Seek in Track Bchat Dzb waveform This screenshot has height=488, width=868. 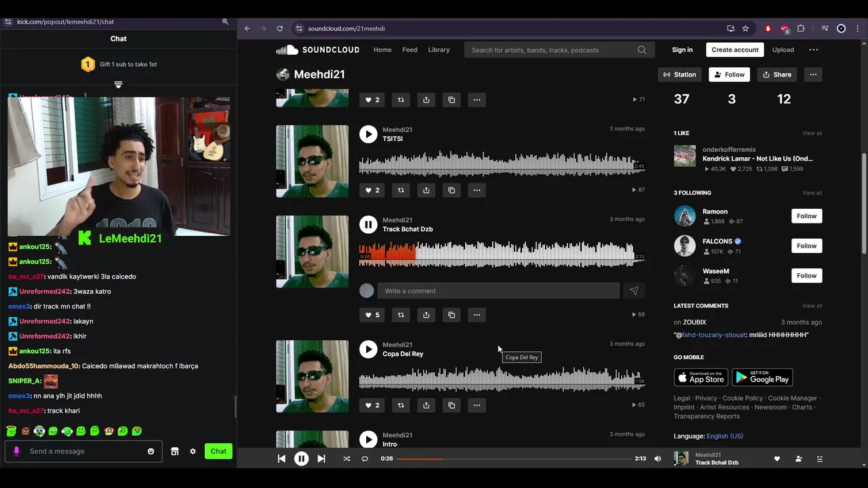point(502,254)
